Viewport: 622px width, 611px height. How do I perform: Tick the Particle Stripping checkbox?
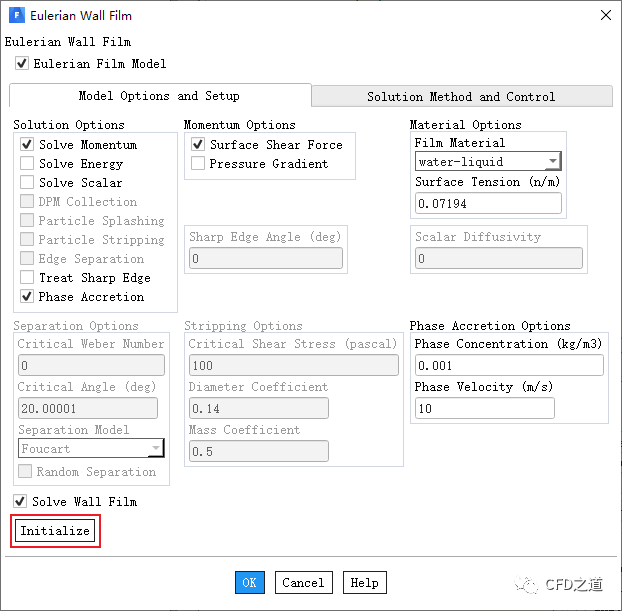(x=27, y=240)
